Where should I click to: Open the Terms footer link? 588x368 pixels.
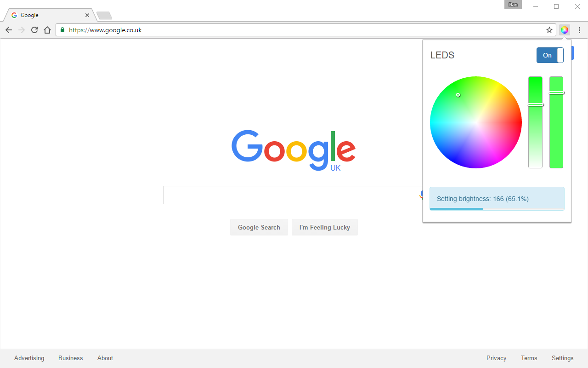[x=529, y=358]
